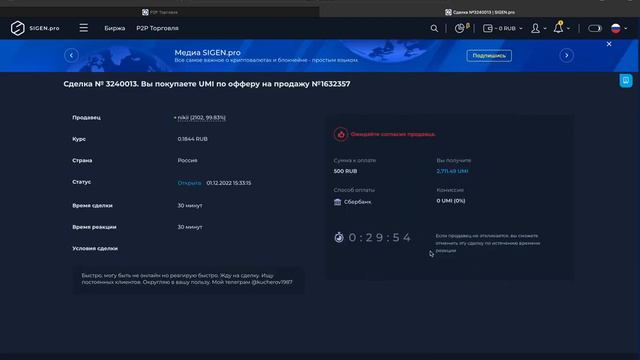Click the Подпишись button
This screenshot has width=640, height=360.
click(489, 56)
